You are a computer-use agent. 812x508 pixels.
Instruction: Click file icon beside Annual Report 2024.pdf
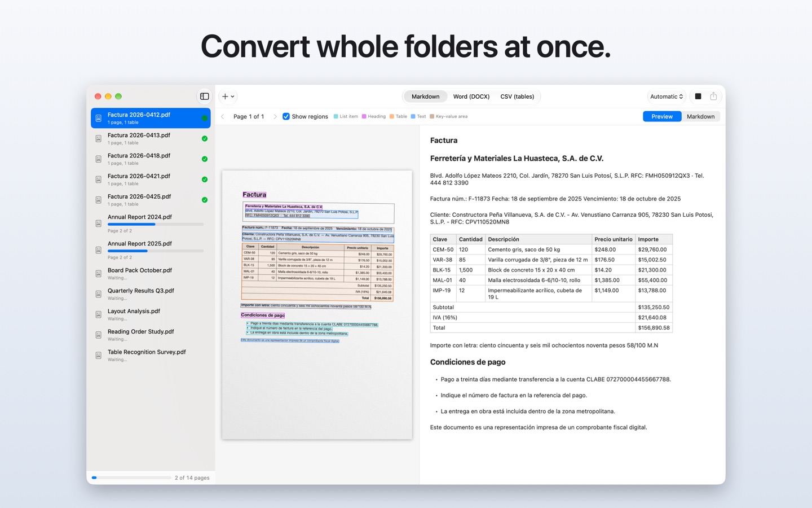pos(99,224)
